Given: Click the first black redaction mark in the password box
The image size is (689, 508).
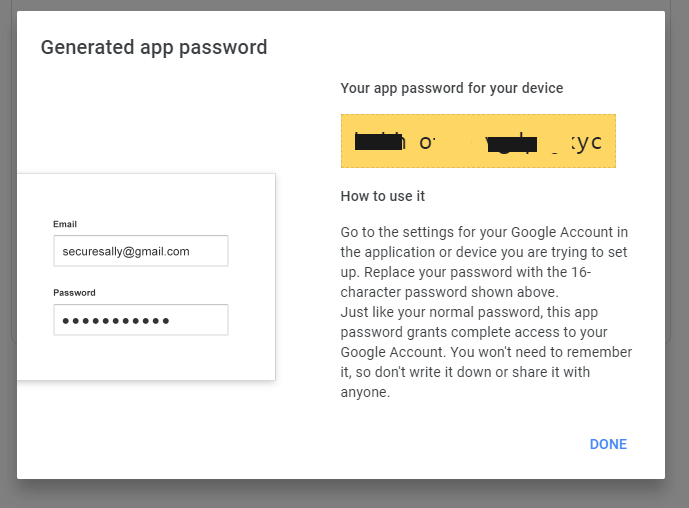Looking at the screenshot, I should 379,141.
